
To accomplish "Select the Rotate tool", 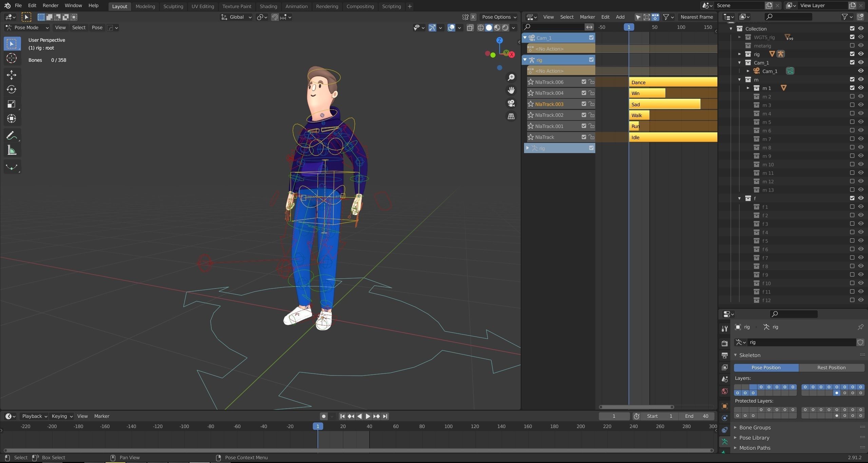I will coord(12,89).
